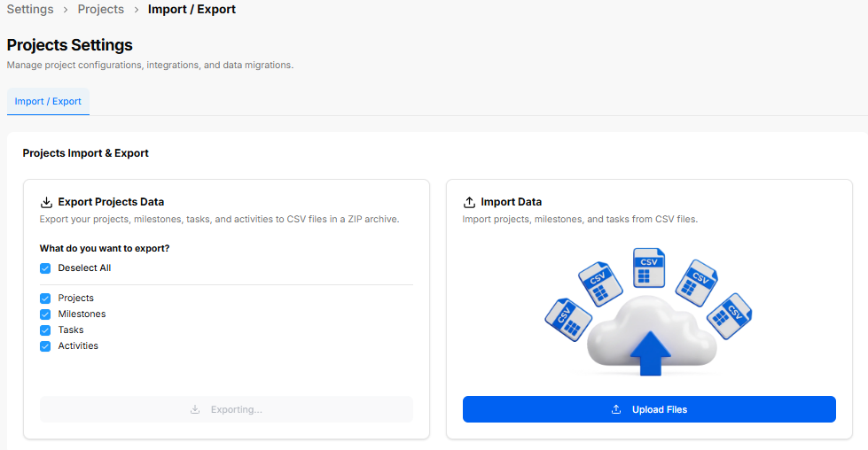Screen dimensions: 868x450
Task: Toggle the Activities checkbox
Action: (45, 346)
